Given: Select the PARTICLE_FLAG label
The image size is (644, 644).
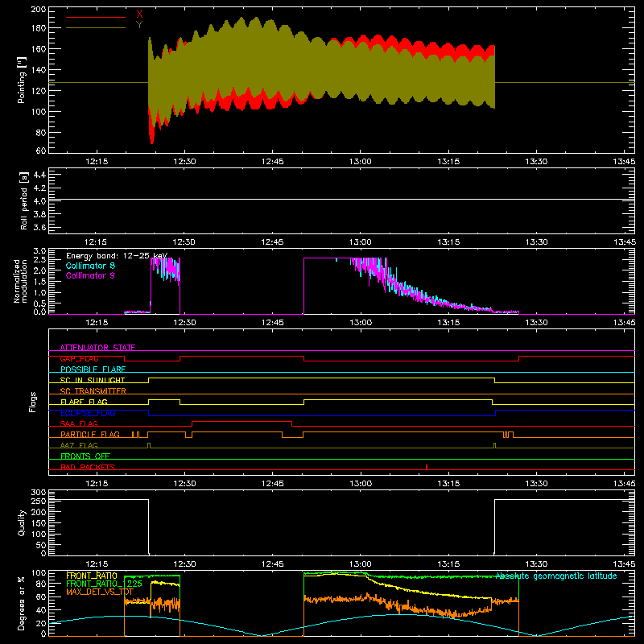Looking at the screenshot, I should 90,435.
